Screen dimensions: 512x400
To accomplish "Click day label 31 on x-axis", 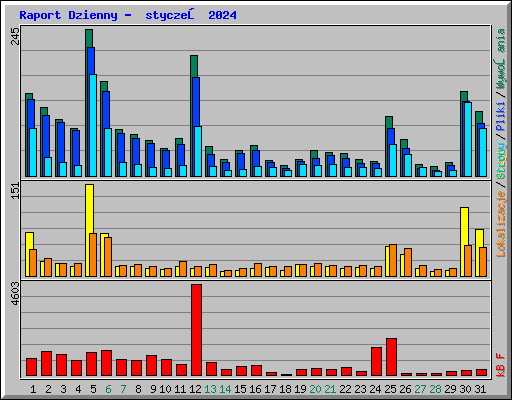I will [x=480, y=389].
